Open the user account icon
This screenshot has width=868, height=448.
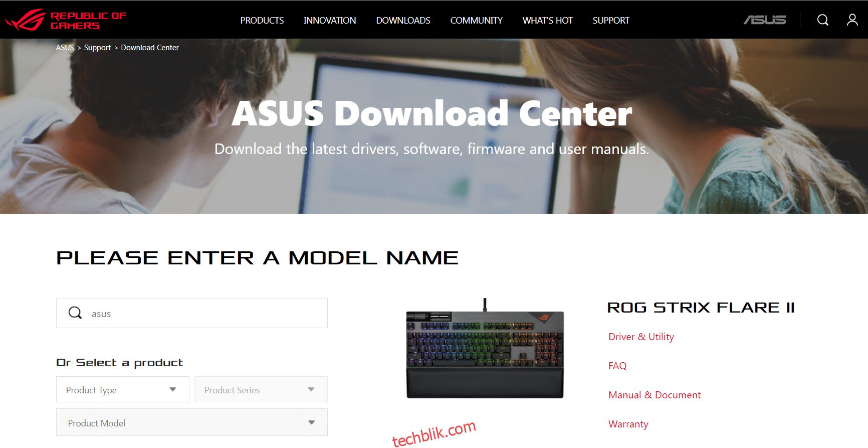tap(852, 20)
